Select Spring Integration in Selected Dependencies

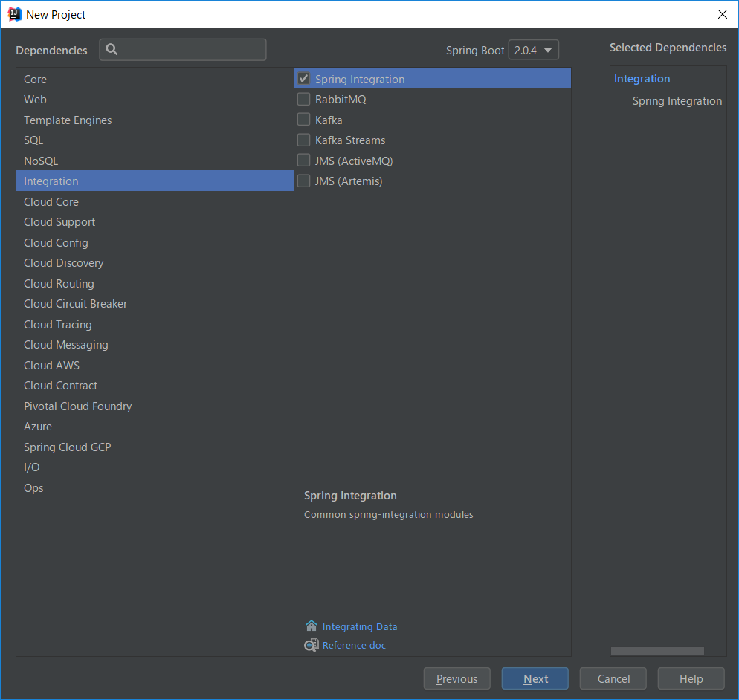coord(677,101)
